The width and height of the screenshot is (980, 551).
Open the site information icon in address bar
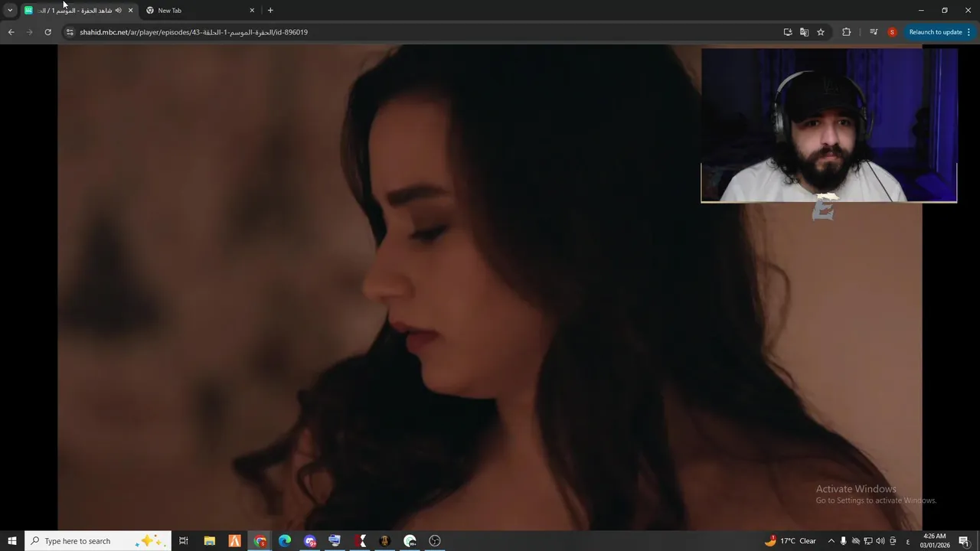click(x=69, y=32)
